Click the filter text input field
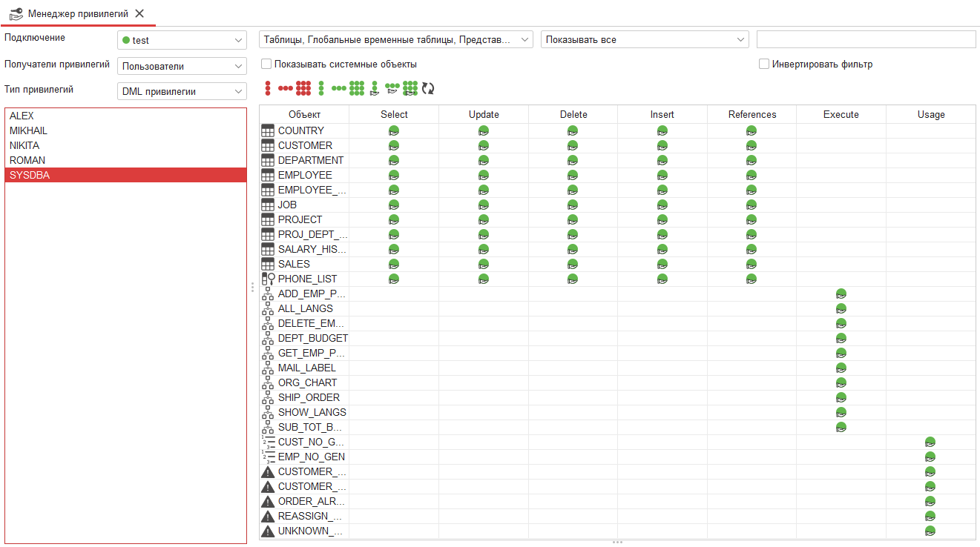This screenshot has height=547, width=980. click(866, 39)
